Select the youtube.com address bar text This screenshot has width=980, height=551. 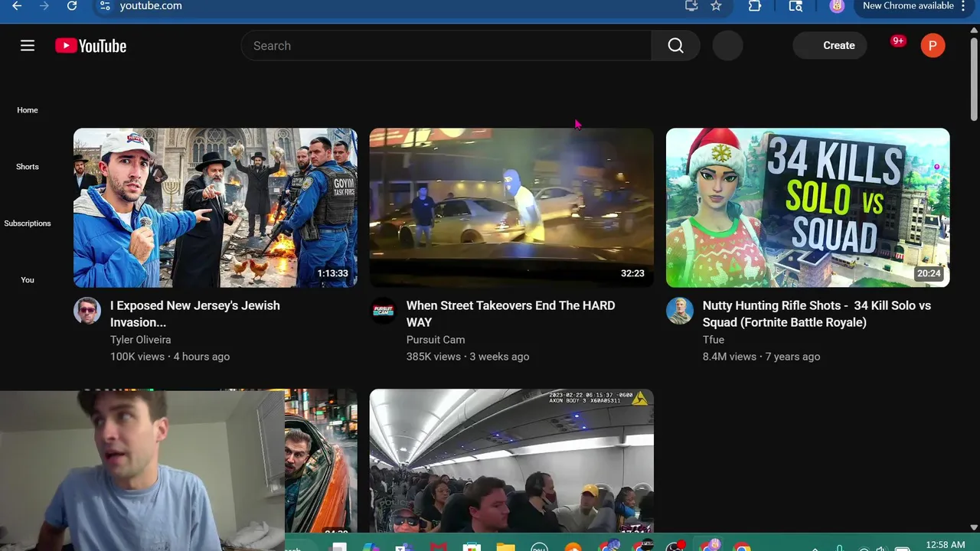[x=151, y=6]
